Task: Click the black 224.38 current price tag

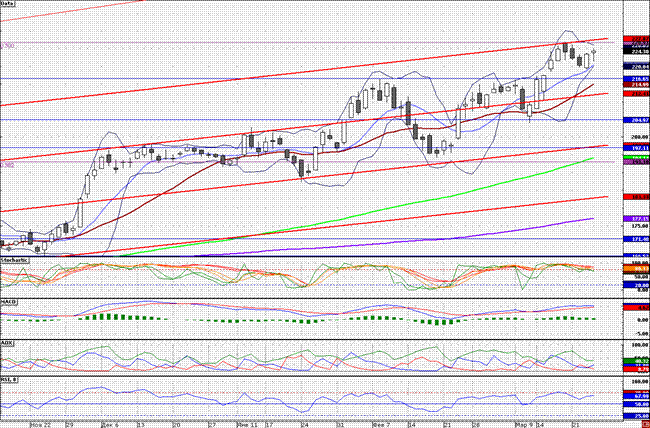Action: click(634, 52)
